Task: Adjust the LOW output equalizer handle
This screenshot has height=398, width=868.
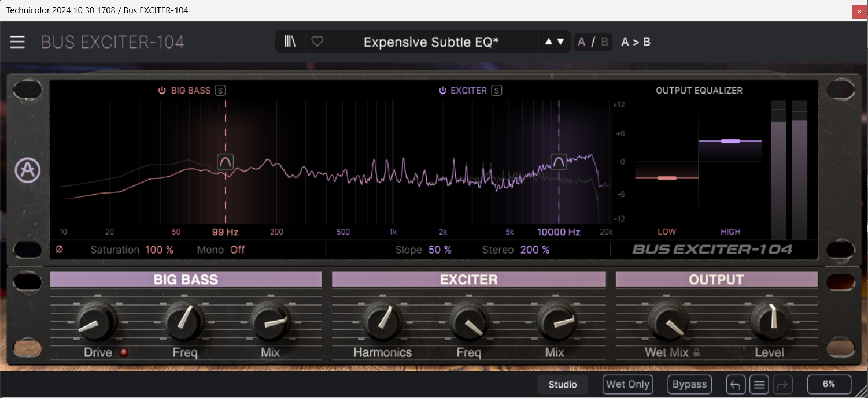Action: click(x=667, y=178)
